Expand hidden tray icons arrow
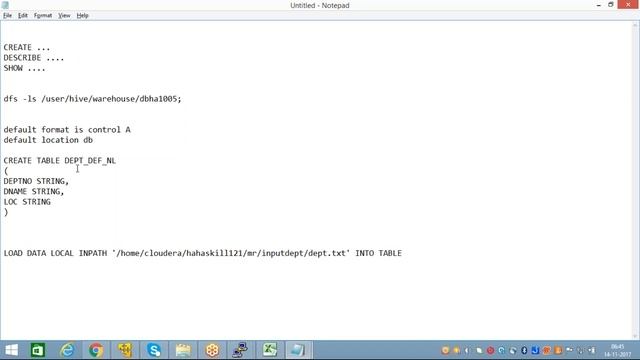Screen dimensions: 640x360 click(468, 351)
